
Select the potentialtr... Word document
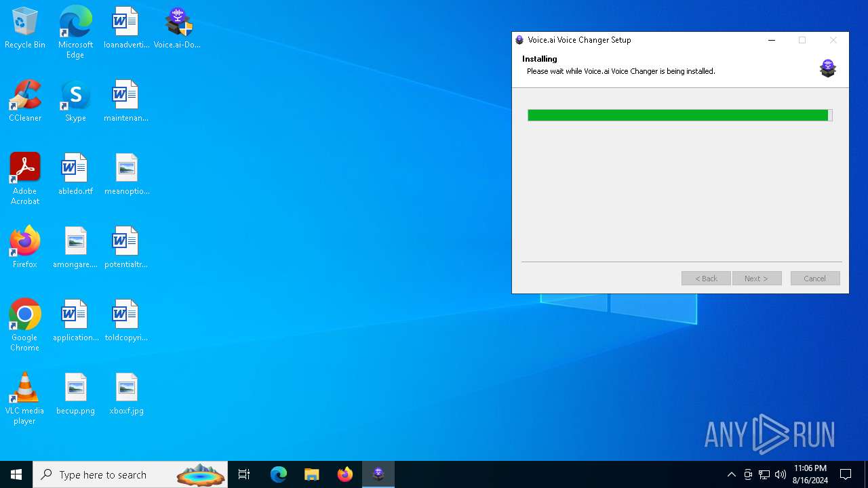click(126, 247)
